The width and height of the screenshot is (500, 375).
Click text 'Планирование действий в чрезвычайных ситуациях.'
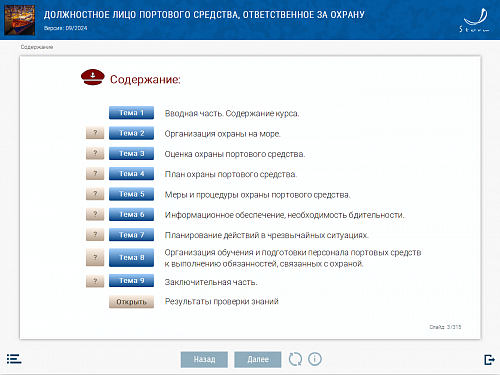267,235
